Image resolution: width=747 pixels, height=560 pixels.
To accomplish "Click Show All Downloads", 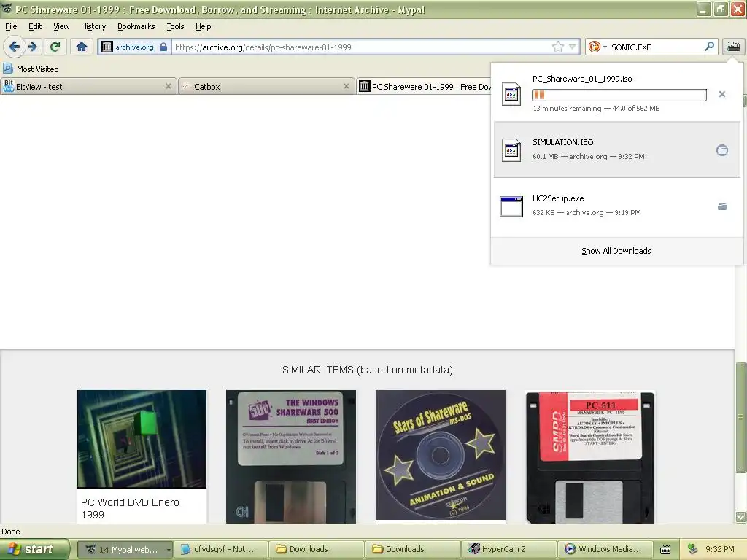I will pos(616,251).
